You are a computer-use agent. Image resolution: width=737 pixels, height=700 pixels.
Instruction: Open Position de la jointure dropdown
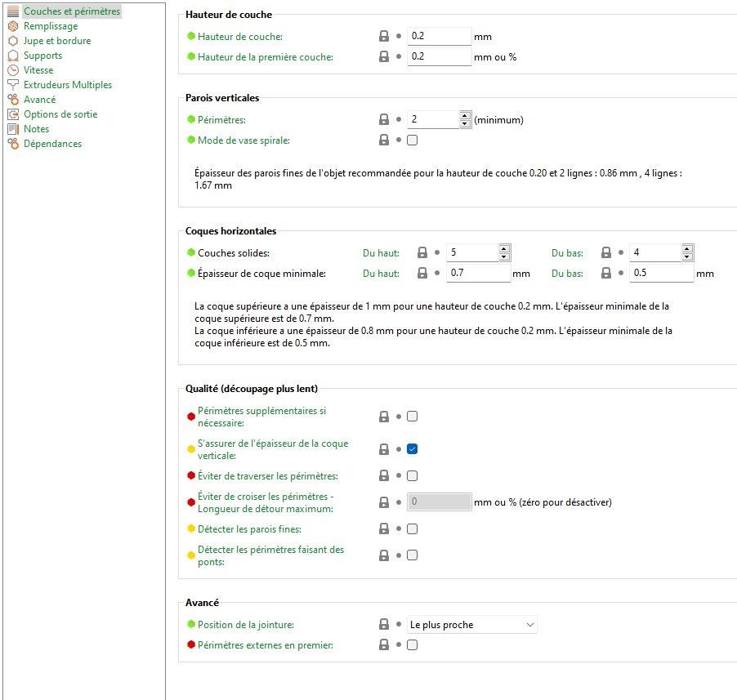tap(472, 625)
